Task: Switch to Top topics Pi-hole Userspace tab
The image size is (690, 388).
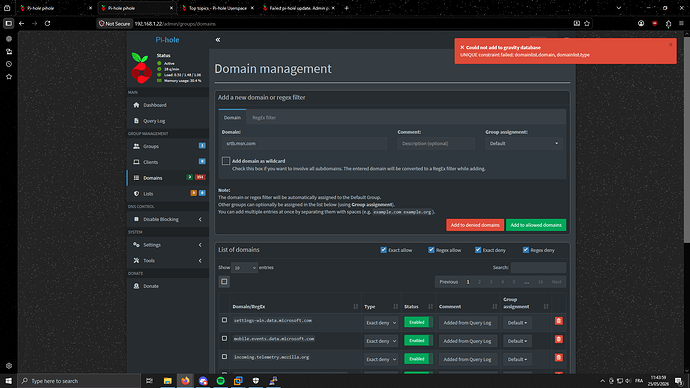Action: point(218,8)
